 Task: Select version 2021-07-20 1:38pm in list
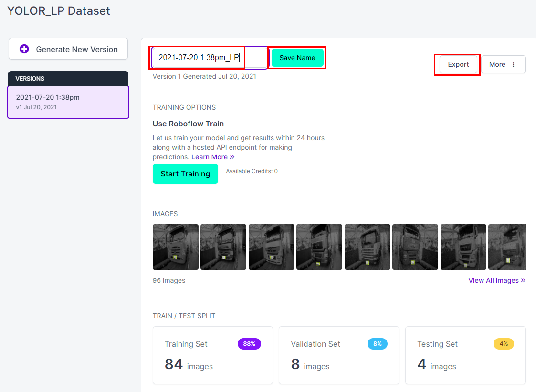click(x=68, y=102)
